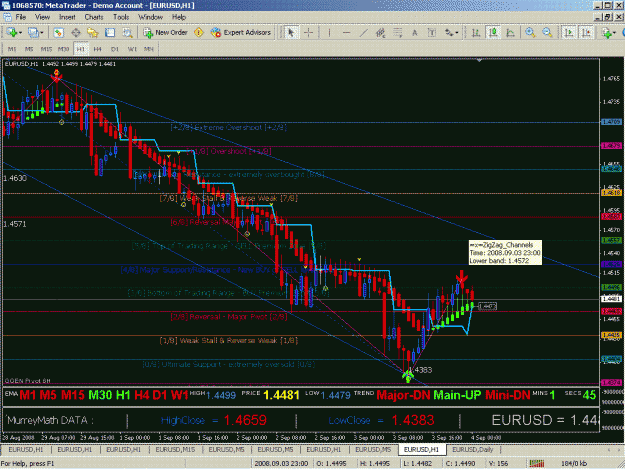Image resolution: width=625 pixels, height=469 pixels.
Task: Open the New Chart tool
Action: tap(11, 33)
